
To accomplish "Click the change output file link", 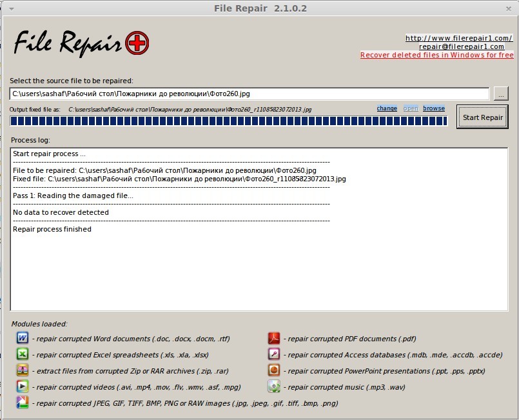I will pyautogui.click(x=387, y=108).
